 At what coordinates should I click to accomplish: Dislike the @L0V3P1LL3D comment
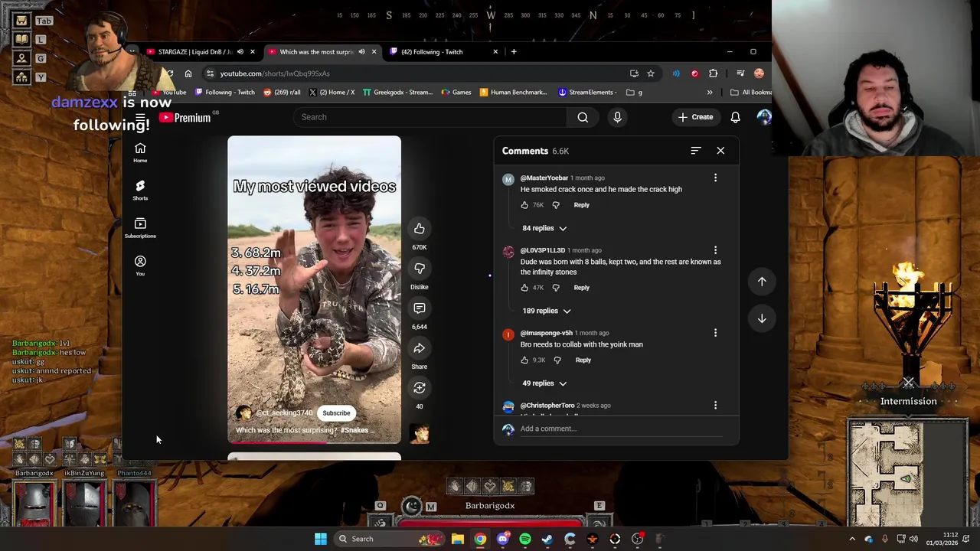pyautogui.click(x=556, y=288)
